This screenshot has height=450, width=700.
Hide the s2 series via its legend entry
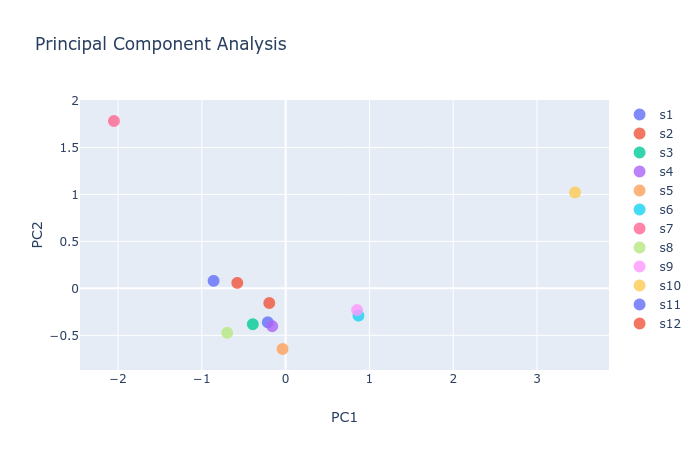click(666, 134)
